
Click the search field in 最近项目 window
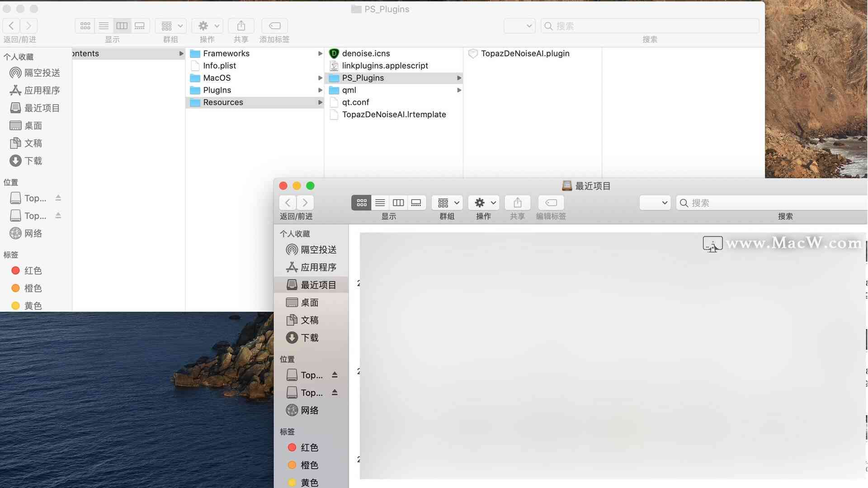772,203
